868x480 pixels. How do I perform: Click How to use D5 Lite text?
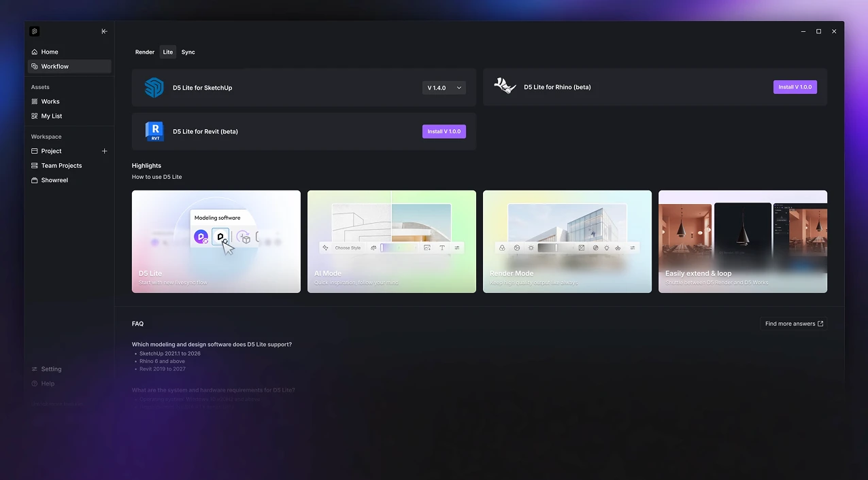(x=157, y=177)
